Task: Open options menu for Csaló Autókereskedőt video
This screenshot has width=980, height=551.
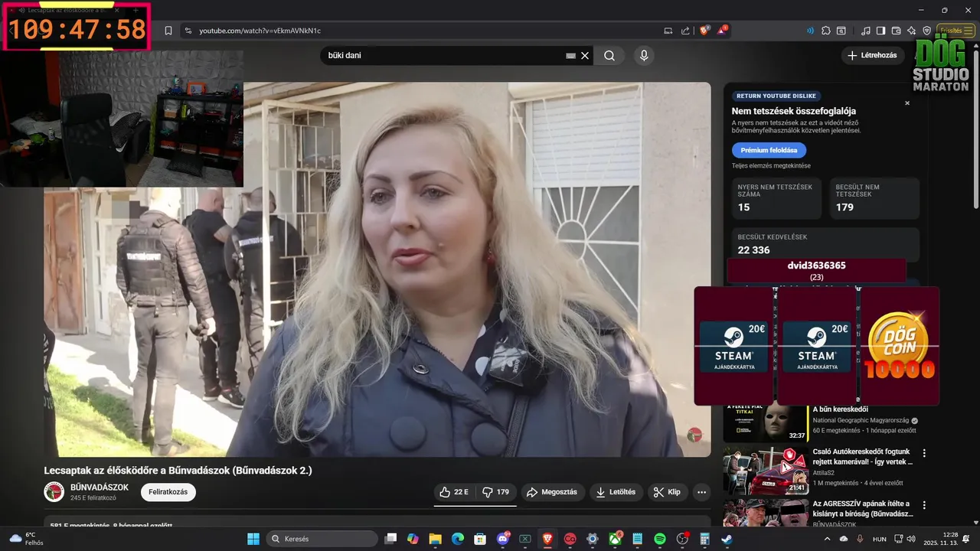Action: click(x=924, y=453)
